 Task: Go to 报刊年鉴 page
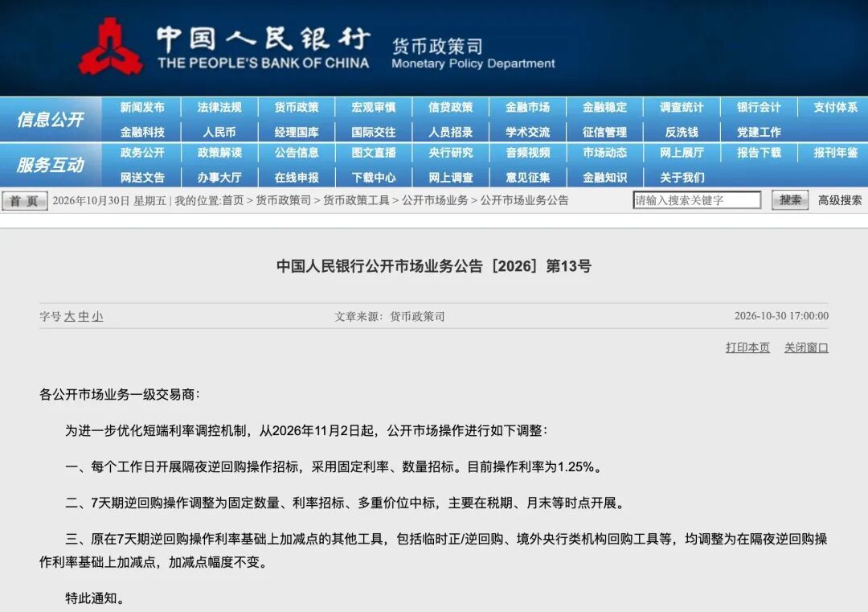coord(835,153)
